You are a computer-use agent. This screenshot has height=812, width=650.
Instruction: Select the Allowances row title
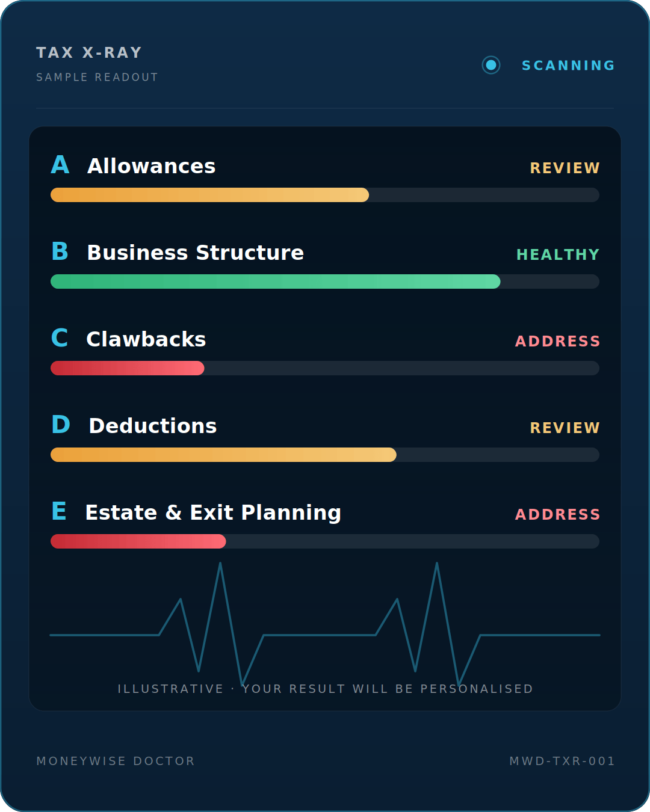[152, 166]
